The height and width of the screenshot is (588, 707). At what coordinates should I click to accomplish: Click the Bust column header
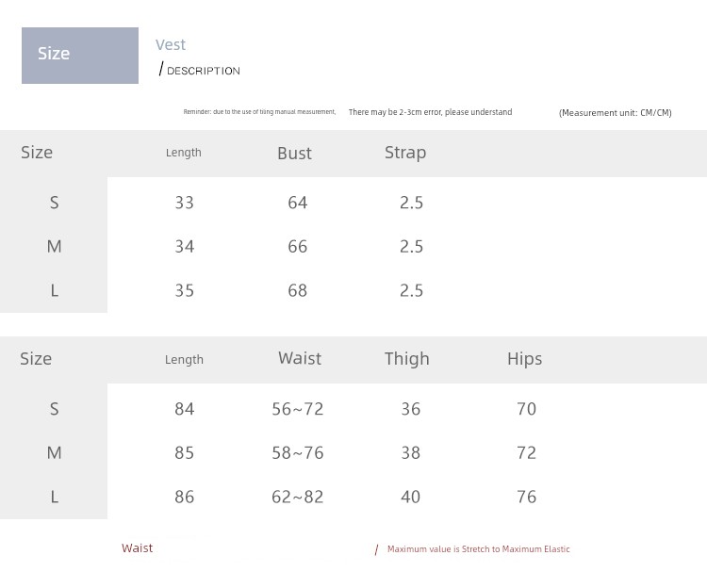coord(294,154)
